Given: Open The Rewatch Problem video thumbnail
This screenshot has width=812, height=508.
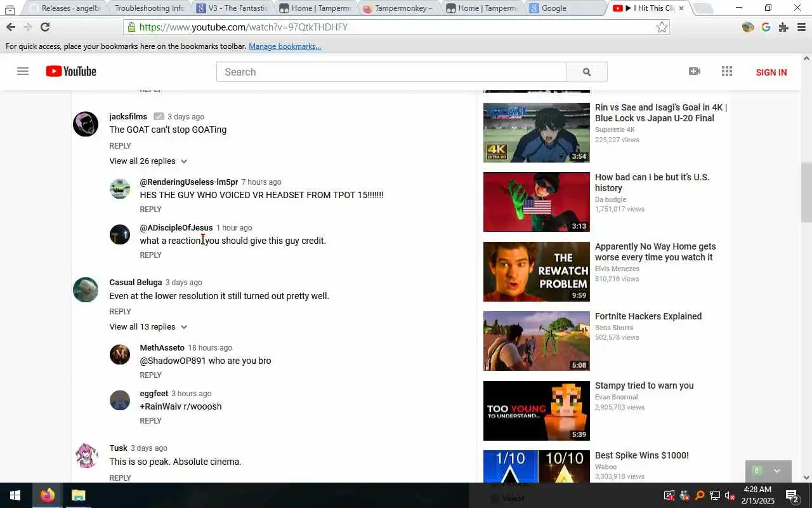Looking at the screenshot, I should pos(537,272).
